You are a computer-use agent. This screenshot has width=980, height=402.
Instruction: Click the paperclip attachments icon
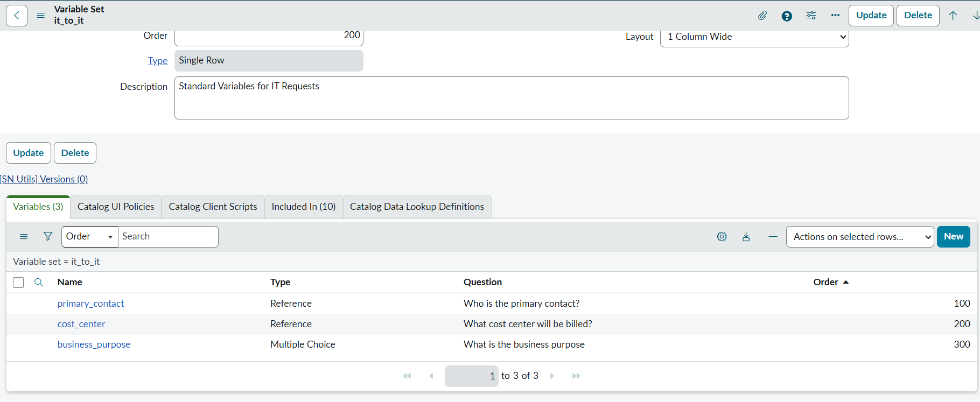(x=762, y=16)
